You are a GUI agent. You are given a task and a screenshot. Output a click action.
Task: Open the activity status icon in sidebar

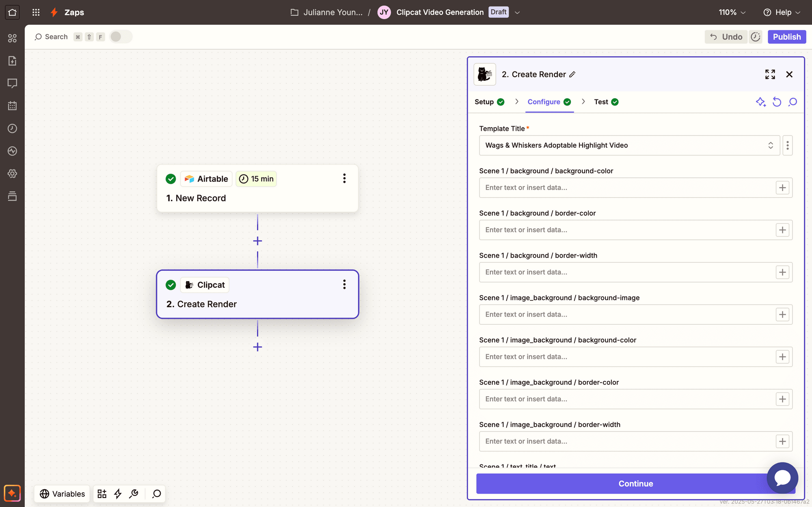click(x=12, y=151)
